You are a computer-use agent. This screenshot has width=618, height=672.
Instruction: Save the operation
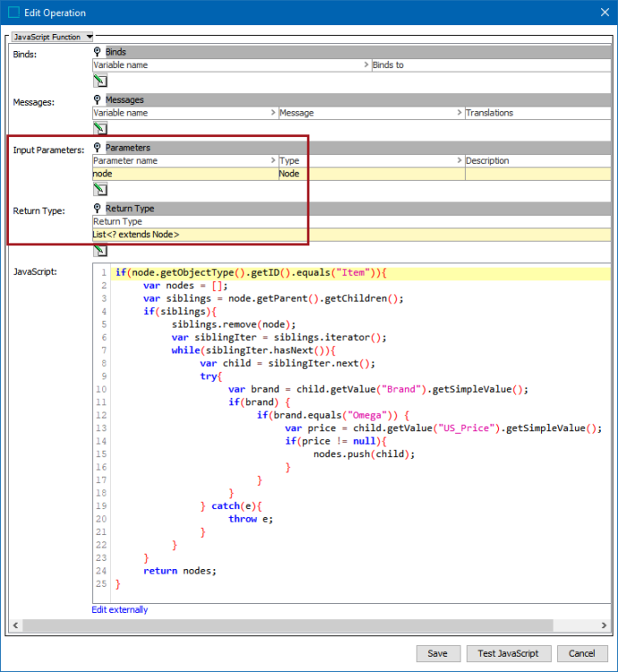438,653
